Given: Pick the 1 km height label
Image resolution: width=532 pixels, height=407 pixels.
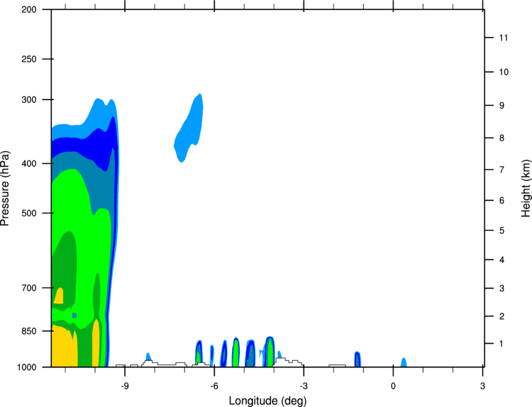Looking at the screenshot, I should pos(501,344).
